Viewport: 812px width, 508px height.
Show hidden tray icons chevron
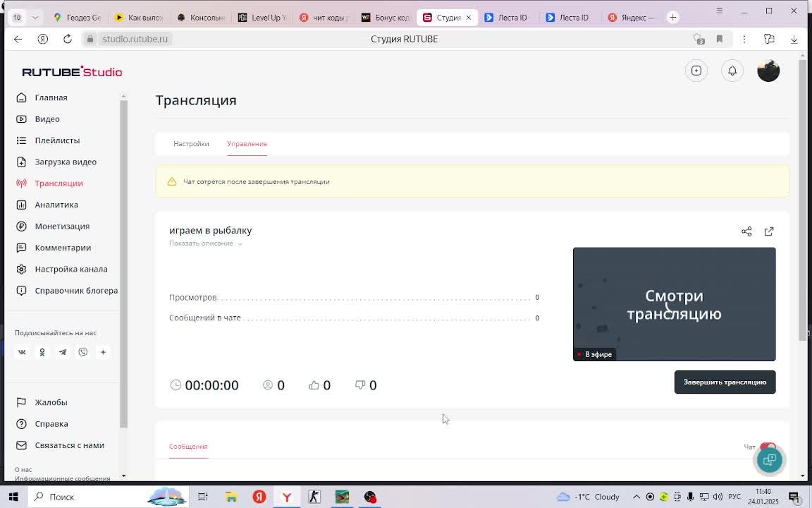[636, 497]
